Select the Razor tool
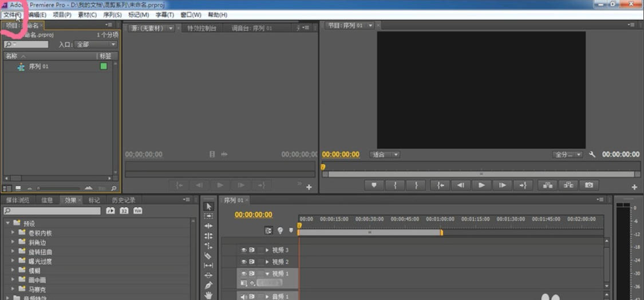The width and height of the screenshot is (644, 300). click(x=208, y=255)
